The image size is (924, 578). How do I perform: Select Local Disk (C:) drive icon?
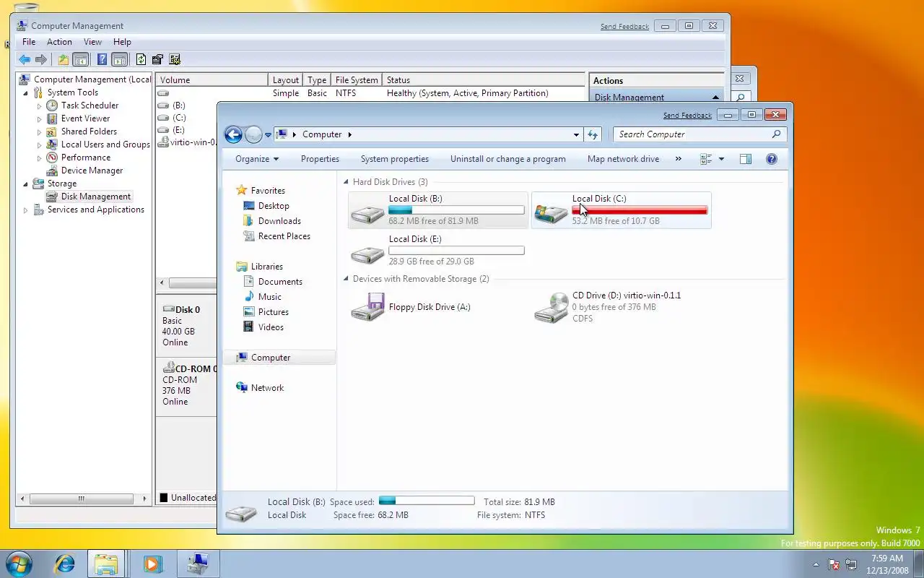(x=551, y=212)
